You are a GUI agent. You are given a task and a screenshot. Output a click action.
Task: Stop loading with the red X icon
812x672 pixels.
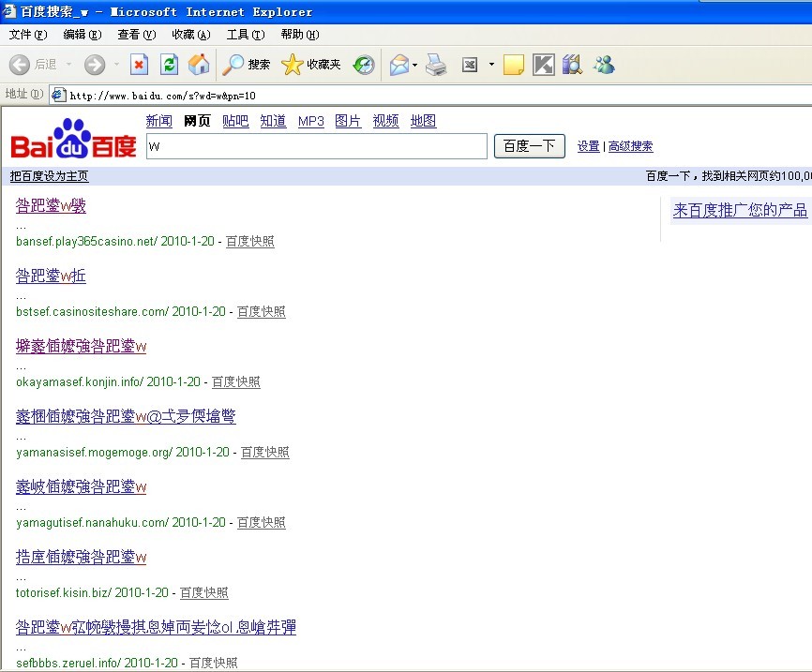point(139,65)
